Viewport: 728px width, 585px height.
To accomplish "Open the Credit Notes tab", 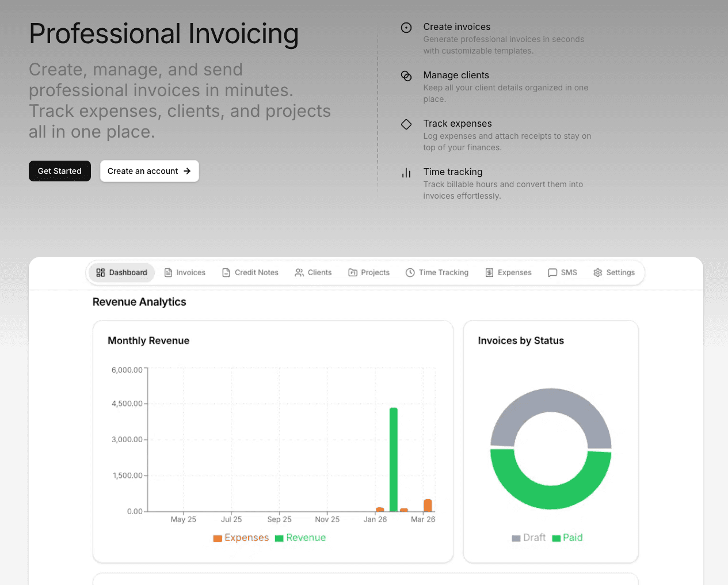I will [x=250, y=272].
